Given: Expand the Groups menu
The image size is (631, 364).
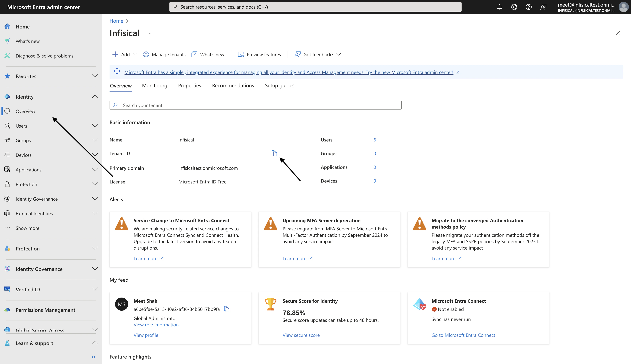Looking at the screenshot, I should [95, 140].
